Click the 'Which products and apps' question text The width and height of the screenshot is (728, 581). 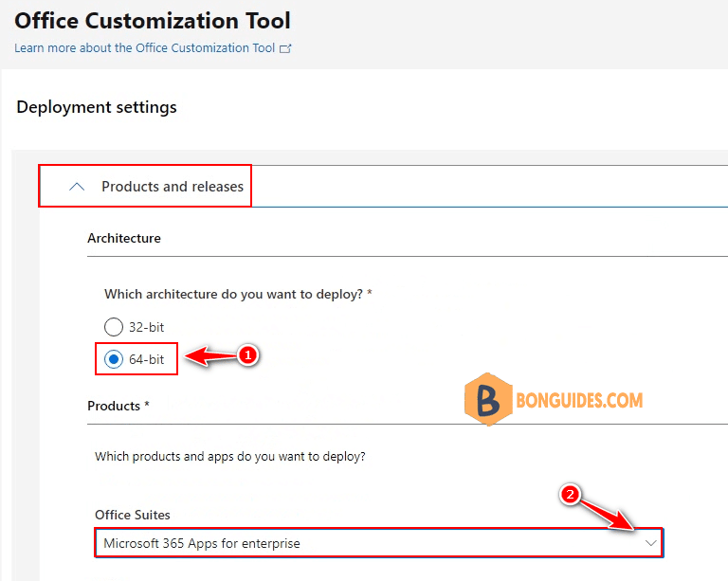[230, 456]
